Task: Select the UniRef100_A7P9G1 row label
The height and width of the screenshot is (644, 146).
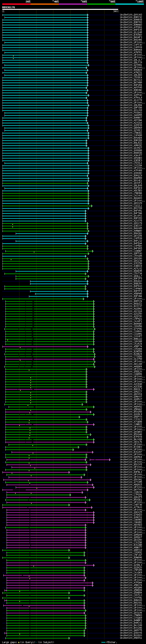Action: click(x=131, y=27)
